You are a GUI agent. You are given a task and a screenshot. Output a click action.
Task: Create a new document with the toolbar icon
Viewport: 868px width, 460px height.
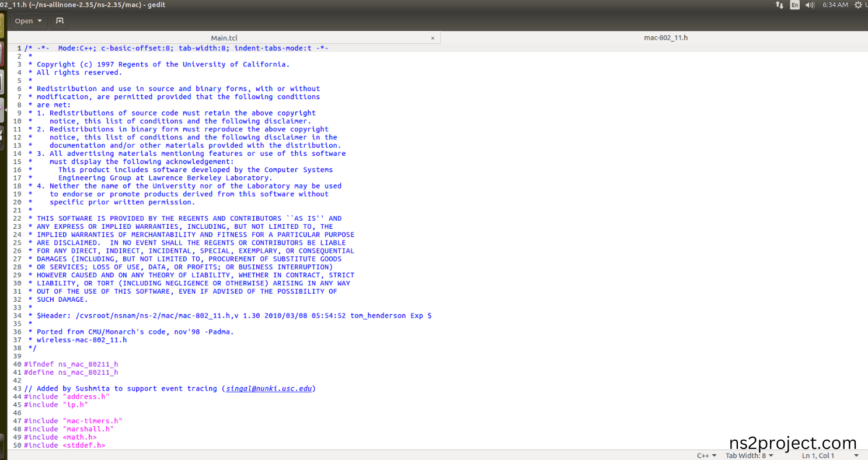(x=60, y=21)
